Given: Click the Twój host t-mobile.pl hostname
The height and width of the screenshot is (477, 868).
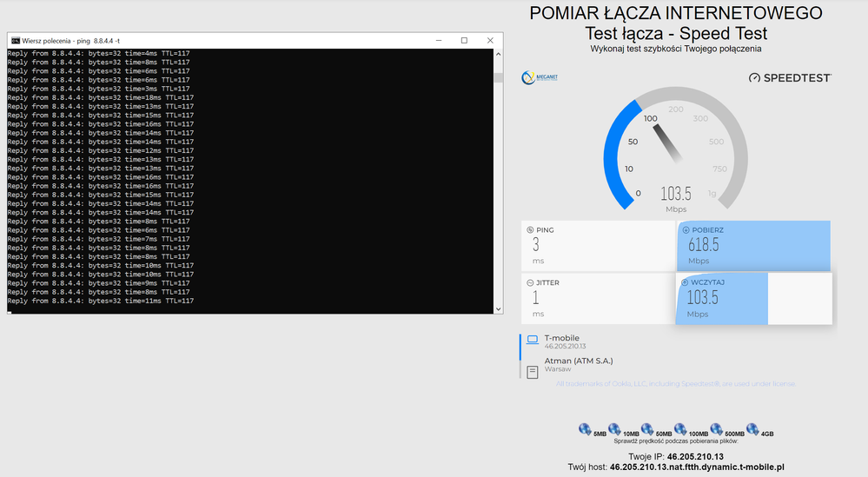Looking at the screenshot, I should pyautogui.click(x=698, y=467).
